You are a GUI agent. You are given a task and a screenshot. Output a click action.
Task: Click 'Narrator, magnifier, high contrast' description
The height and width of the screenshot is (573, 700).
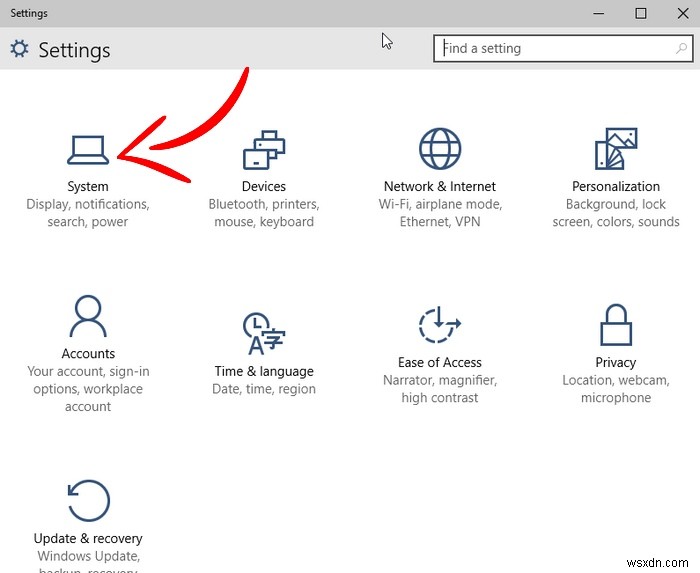440,389
